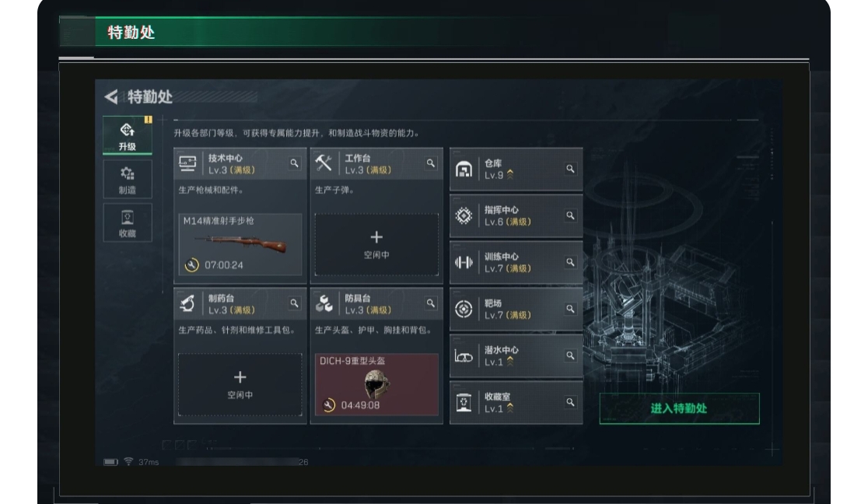Inspect 仓库 with its magnifier icon
The width and height of the screenshot is (868, 504).
pyautogui.click(x=570, y=169)
